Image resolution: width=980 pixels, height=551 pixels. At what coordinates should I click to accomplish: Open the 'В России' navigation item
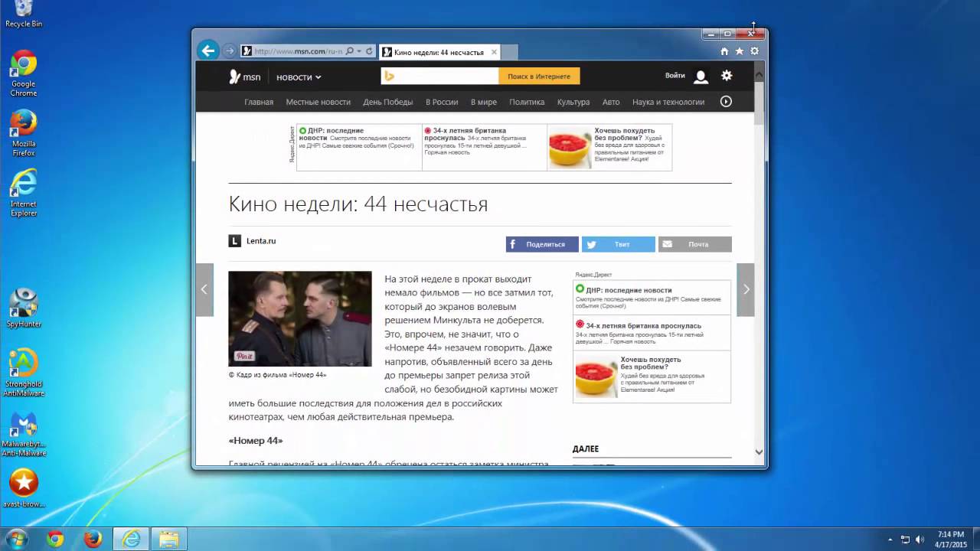coord(442,102)
